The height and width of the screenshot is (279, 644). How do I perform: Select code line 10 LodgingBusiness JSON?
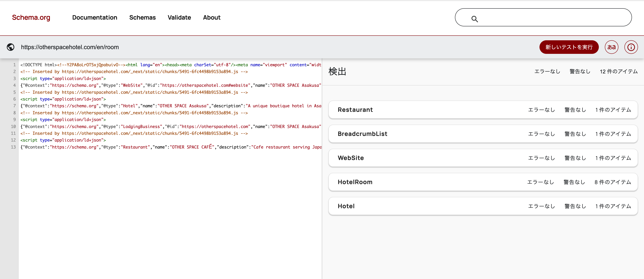[x=171, y=127]
